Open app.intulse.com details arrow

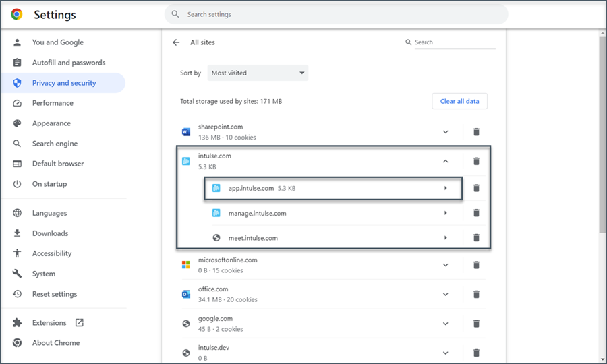[446, 188]
